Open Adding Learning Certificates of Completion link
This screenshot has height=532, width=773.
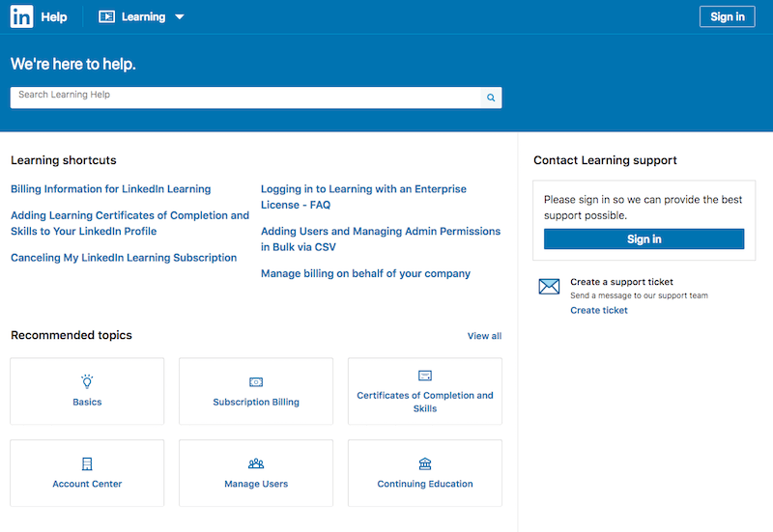130,223
